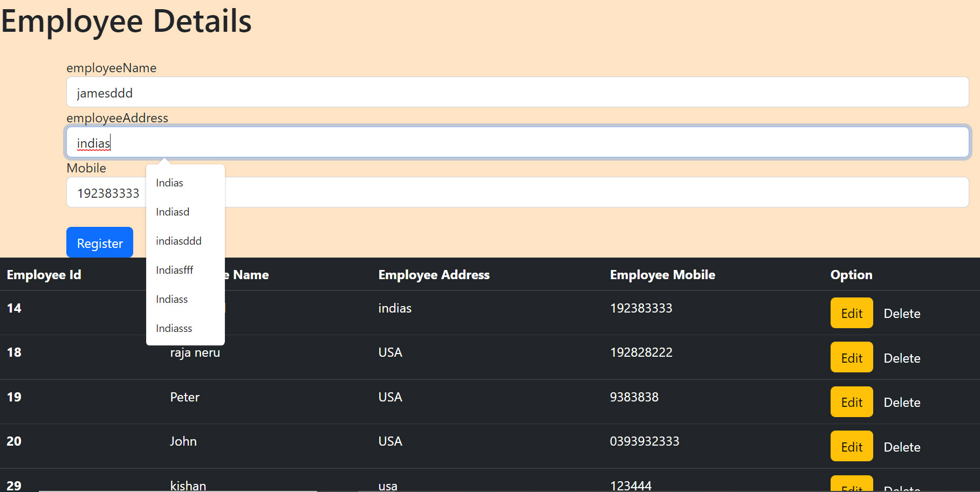Image resolution: width=980 pixels, height=492 pixels.
Task: Remove employee Peter using Delete
Action: (x=902, y=403)
